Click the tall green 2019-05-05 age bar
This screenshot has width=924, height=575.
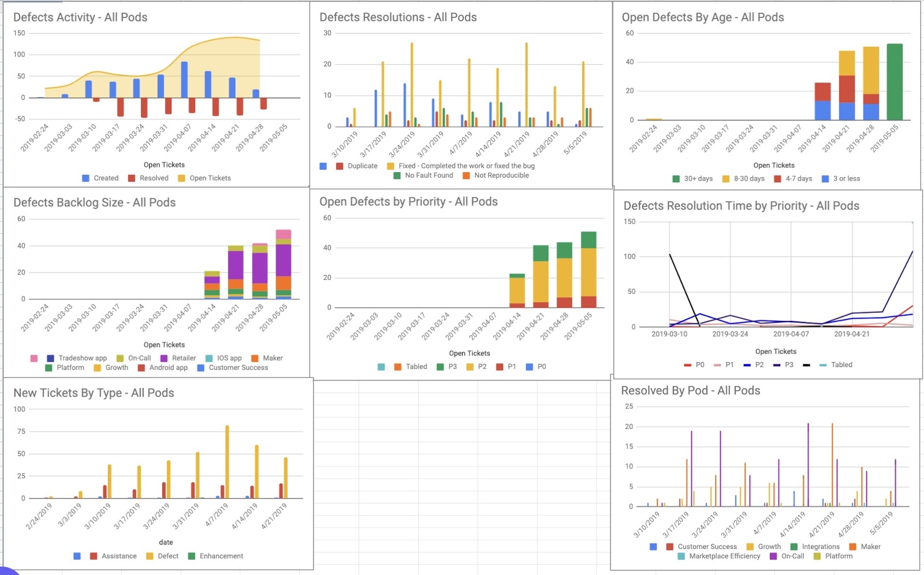point(895,82)
